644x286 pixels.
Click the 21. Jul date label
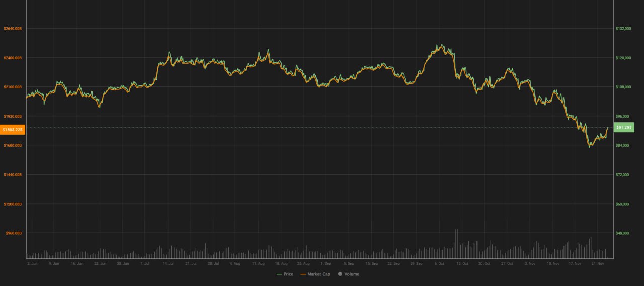pos(191,263)
